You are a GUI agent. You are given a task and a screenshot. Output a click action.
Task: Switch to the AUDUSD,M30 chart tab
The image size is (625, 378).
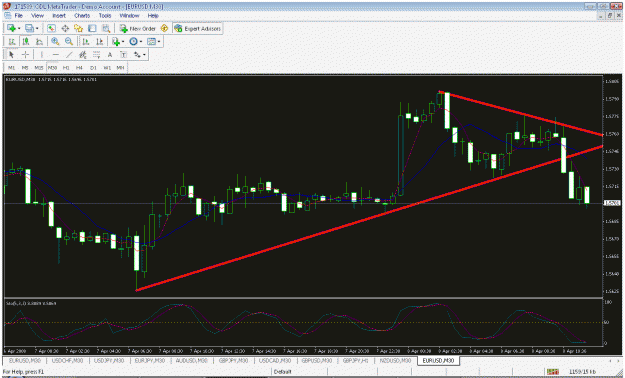pyautogui.click(x=192, y=360)
